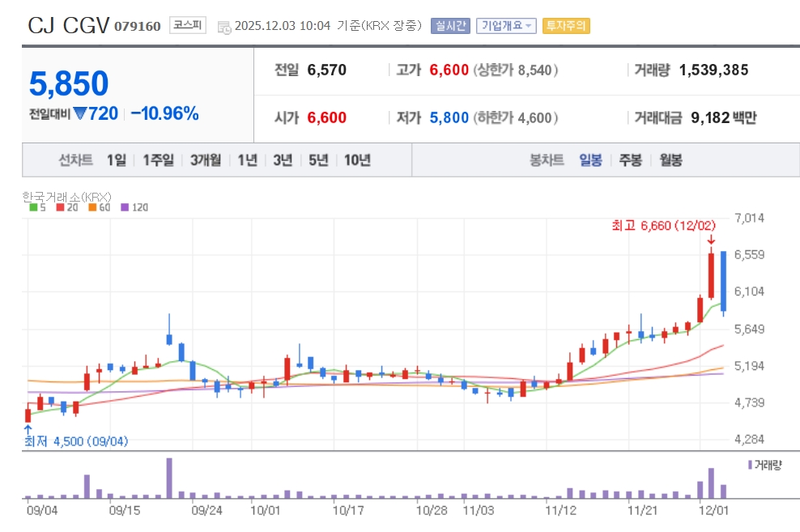This screenshot has height=532, width=800.
Task: Expand the 기업개요 dropdown
Action: 506,26
